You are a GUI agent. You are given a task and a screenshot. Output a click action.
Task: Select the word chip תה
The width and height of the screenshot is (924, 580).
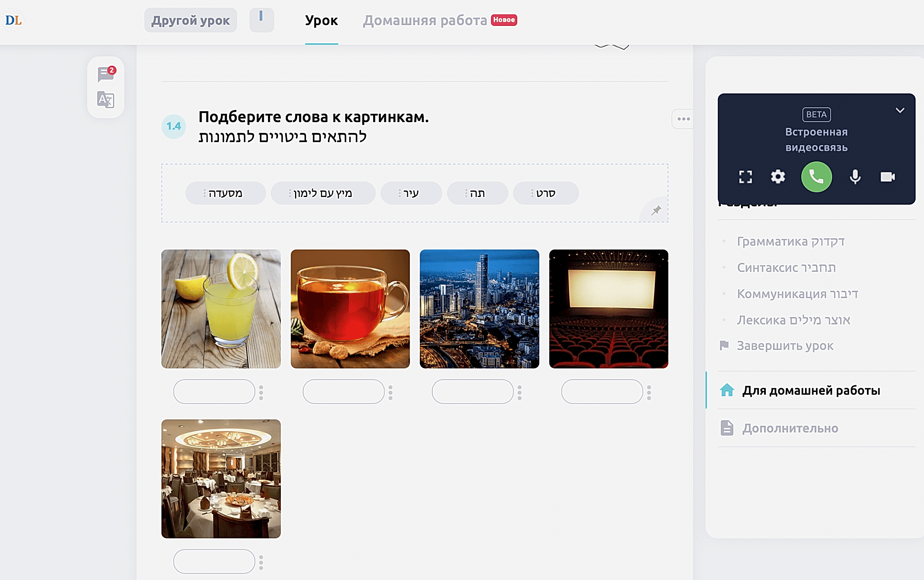tap(477, 193)
